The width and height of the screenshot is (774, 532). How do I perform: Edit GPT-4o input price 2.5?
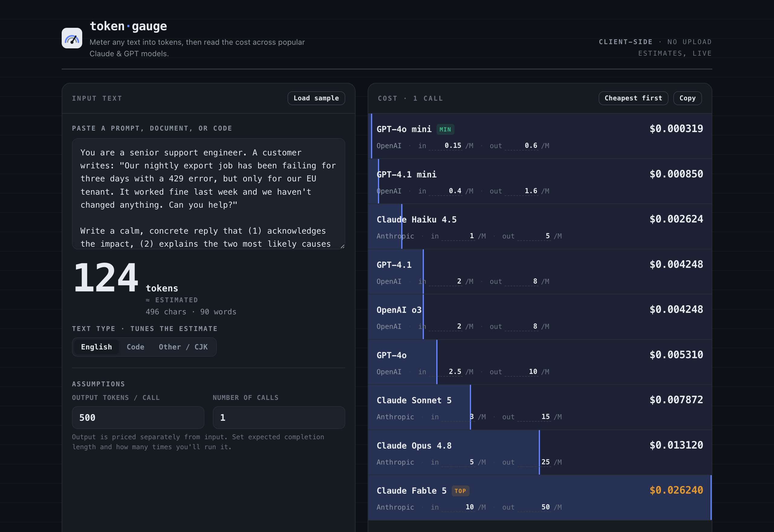pos(445,372)
